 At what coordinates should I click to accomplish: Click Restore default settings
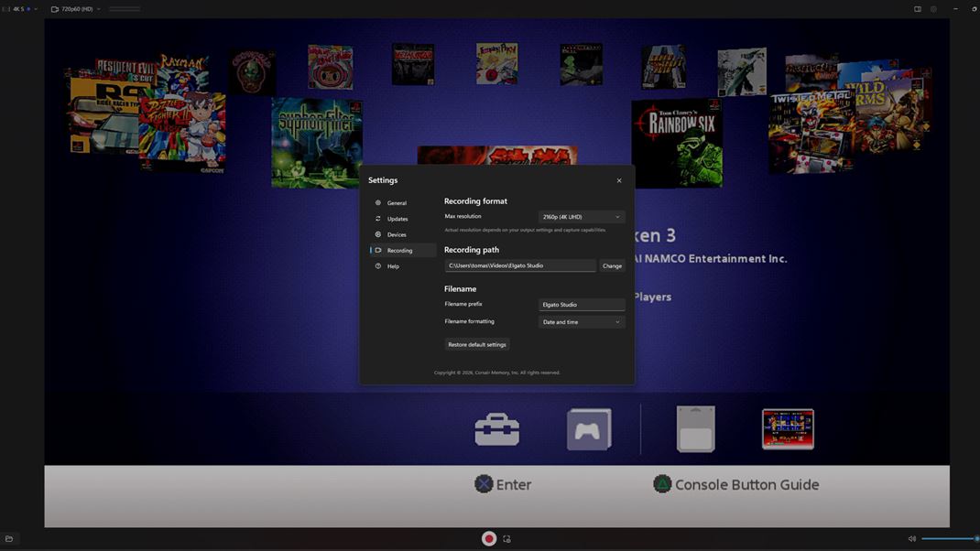[x=477, y=344]
